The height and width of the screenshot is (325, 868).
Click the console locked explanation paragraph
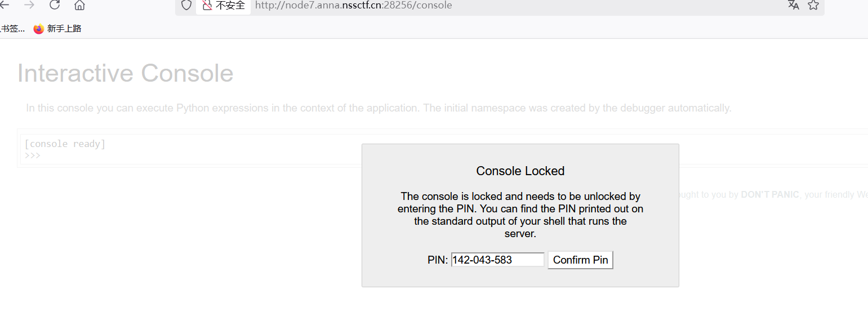[x=520, y=215]
